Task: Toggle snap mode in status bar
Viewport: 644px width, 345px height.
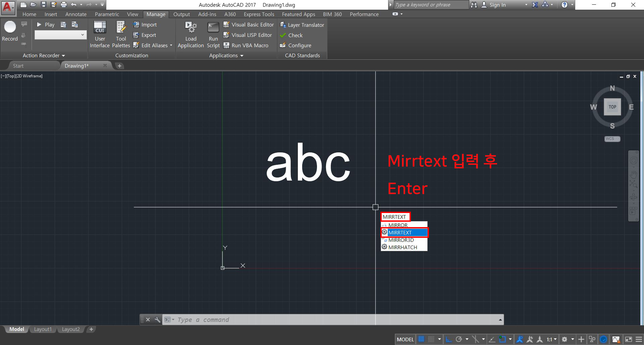Action: [431, 339]
